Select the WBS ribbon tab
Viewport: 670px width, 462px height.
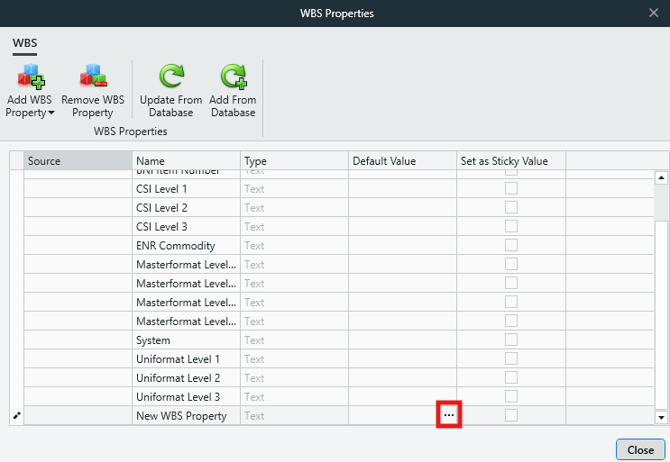pyautogui.click(x=25, y=44)
